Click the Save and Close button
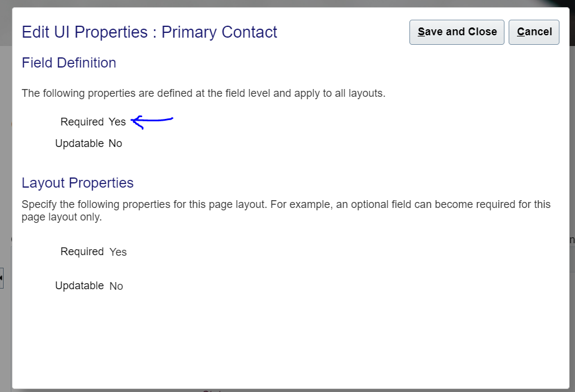This screenshot has width=575, height=392. [x=457, y=32]
